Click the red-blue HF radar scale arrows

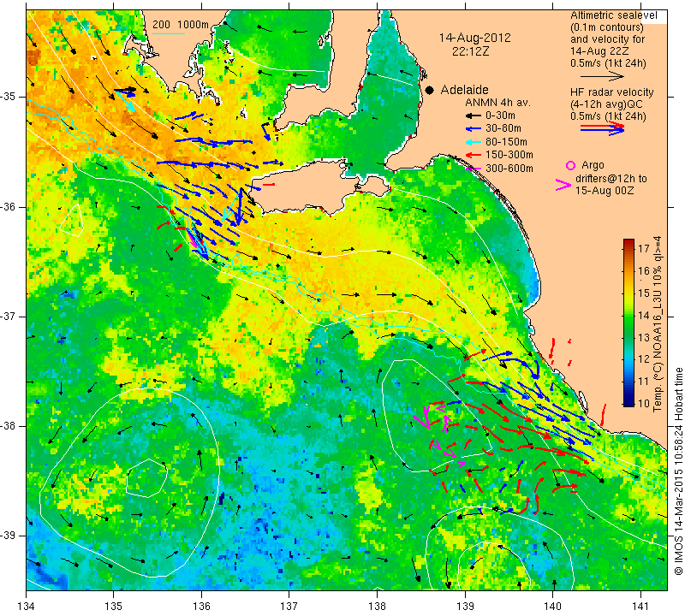[x=602, y=128]
